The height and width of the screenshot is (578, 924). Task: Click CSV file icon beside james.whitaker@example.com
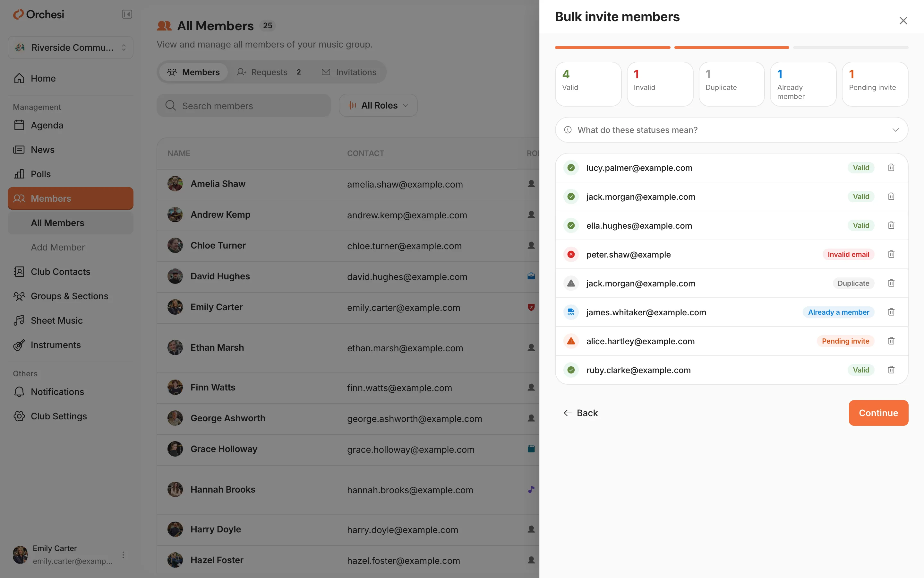pos(571,312)
